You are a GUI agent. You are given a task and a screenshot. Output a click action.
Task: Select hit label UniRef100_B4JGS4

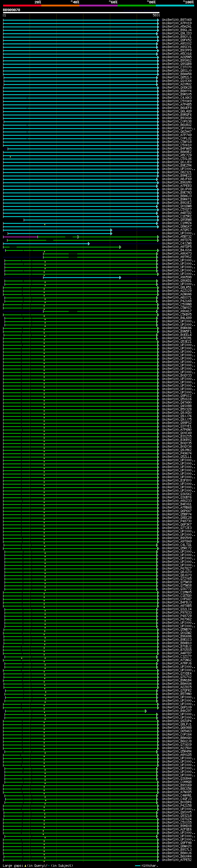tap(177, 250)
